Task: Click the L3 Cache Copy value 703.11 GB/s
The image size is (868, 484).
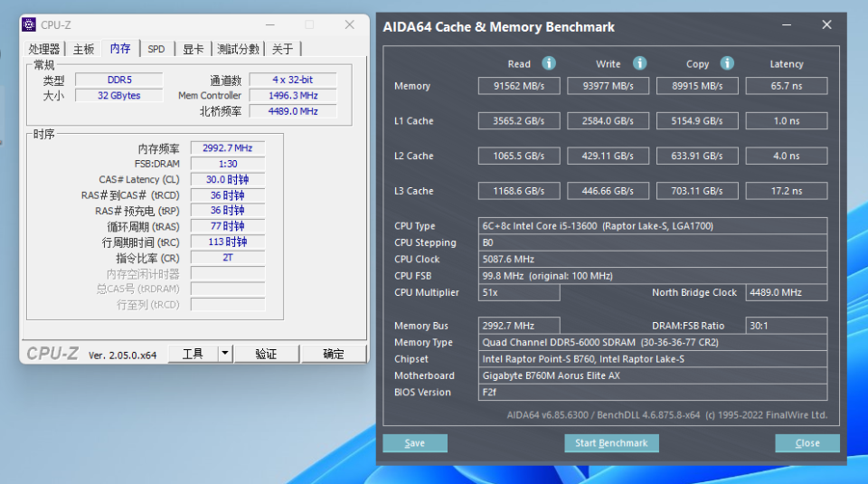Action: pyautogui.click(x=697, y=191)
